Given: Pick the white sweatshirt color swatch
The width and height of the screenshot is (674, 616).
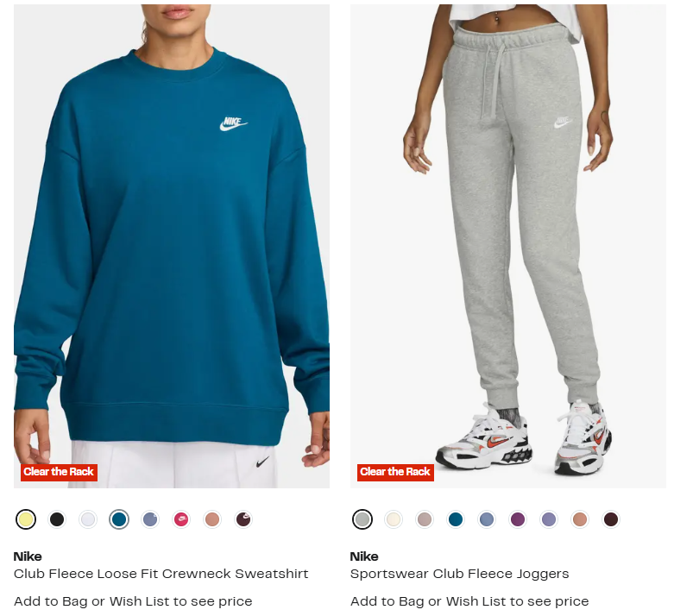Looking at the screenshot, I should click(88, 519).
